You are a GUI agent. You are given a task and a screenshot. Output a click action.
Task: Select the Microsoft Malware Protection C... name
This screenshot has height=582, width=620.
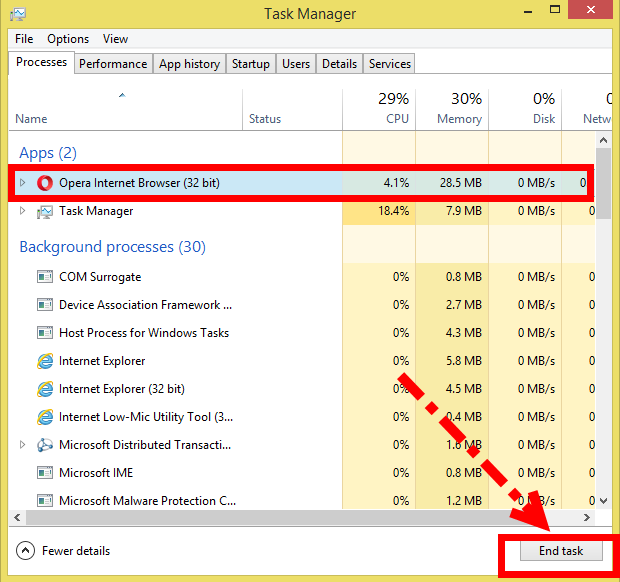147,501
